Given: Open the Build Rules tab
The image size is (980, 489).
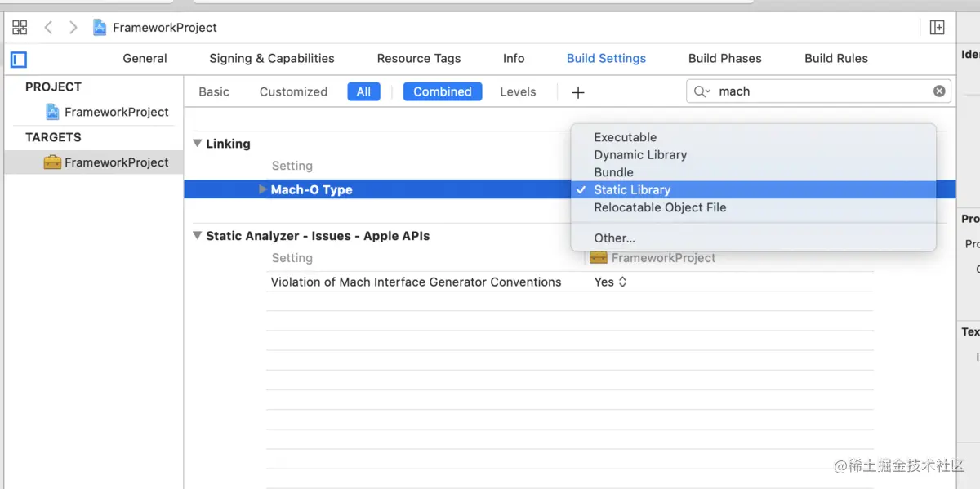Looking at the screenshot, I should click(x=836, y=59).
